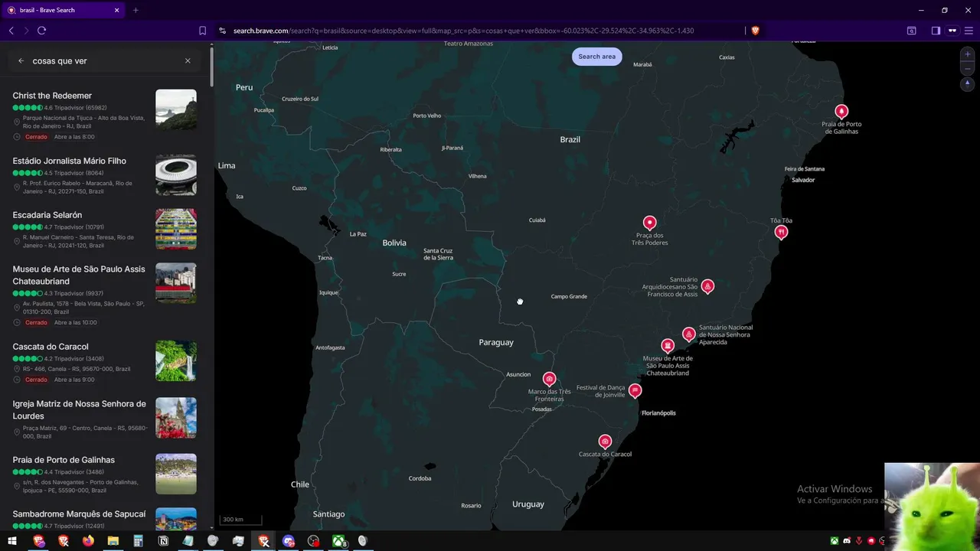Viewport: 980px width, 551px height.
Task: Click the Bolivia label on map
Action: point(394,243)
